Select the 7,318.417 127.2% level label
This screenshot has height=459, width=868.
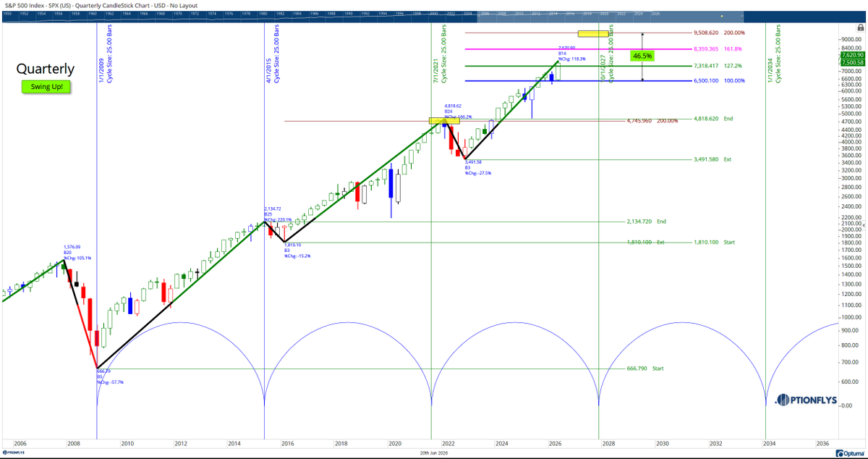coord(718,65)
